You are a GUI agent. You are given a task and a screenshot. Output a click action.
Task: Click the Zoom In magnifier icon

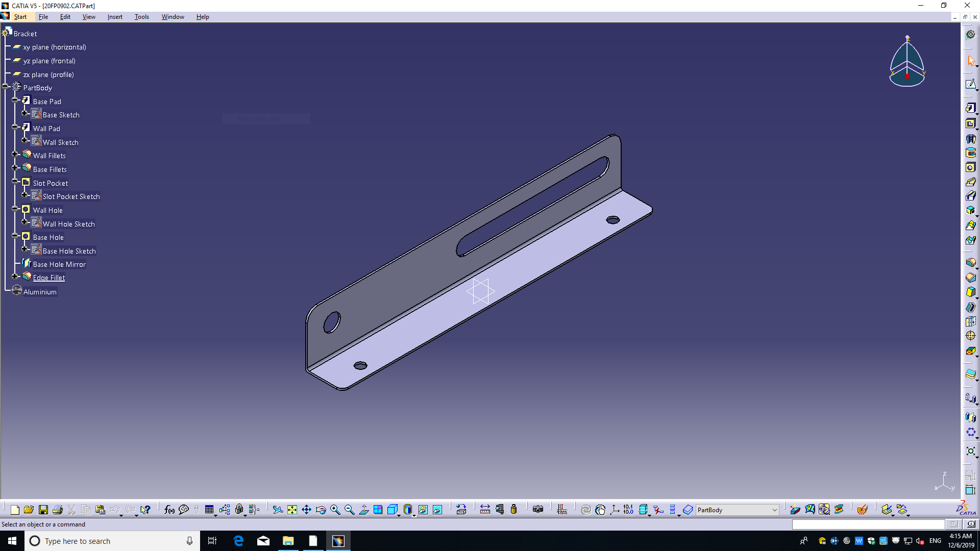point(335,510)
